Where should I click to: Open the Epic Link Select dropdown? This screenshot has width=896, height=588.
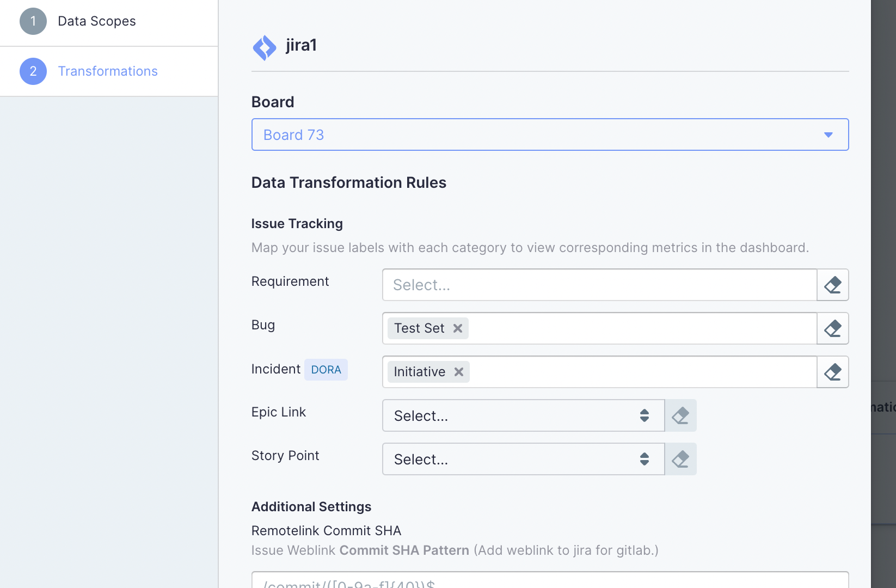[x=523, y=415]
